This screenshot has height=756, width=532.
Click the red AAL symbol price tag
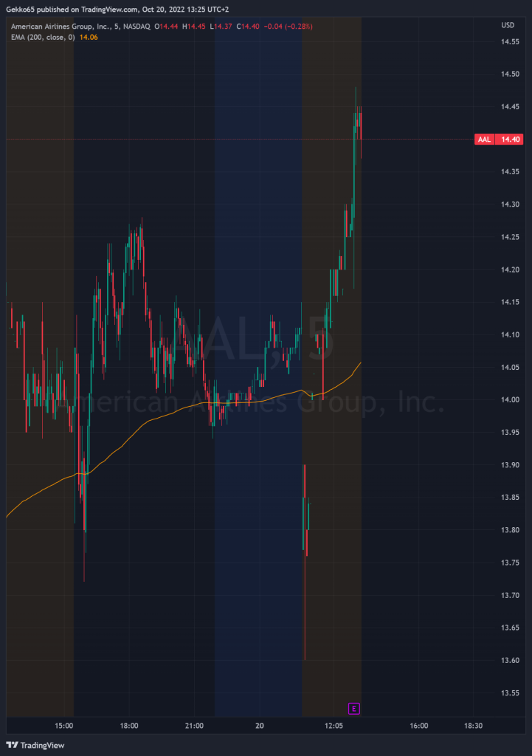pyautogui.click(x=484, y=140)
